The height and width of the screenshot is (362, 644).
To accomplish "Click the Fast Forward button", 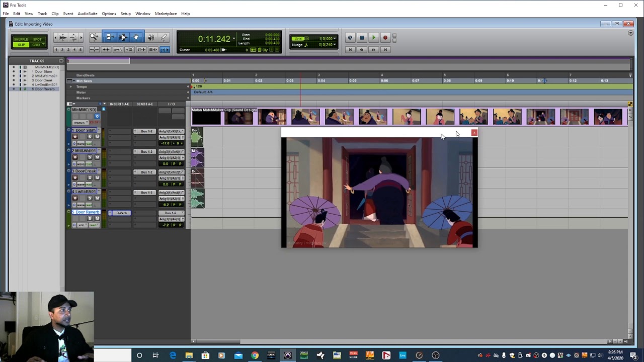I will coord(373,50).
